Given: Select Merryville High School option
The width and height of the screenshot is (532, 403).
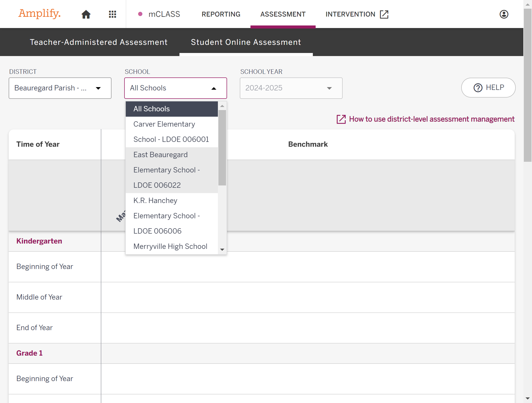Looking at the screenshot, I should click(x=172, y=246).
